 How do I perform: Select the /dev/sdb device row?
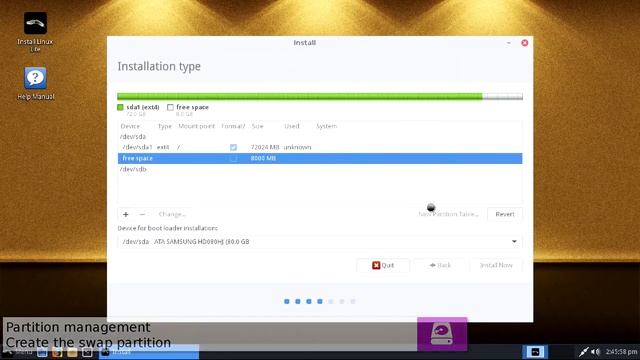(x=320, y=169)
